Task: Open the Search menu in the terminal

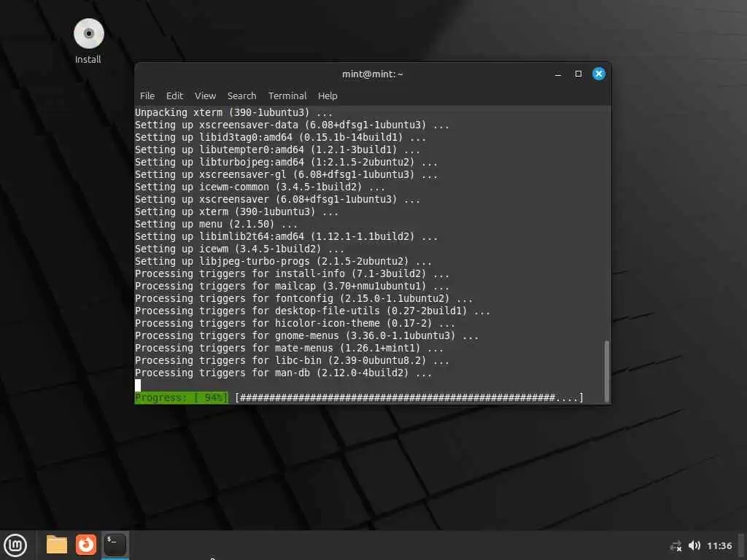Action: [241, 96]
